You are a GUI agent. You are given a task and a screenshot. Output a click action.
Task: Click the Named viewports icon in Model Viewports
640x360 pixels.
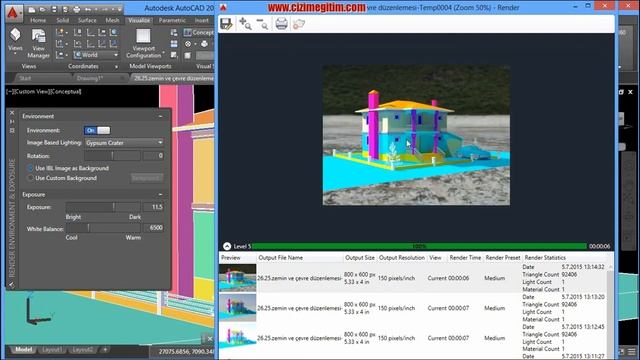174,32
